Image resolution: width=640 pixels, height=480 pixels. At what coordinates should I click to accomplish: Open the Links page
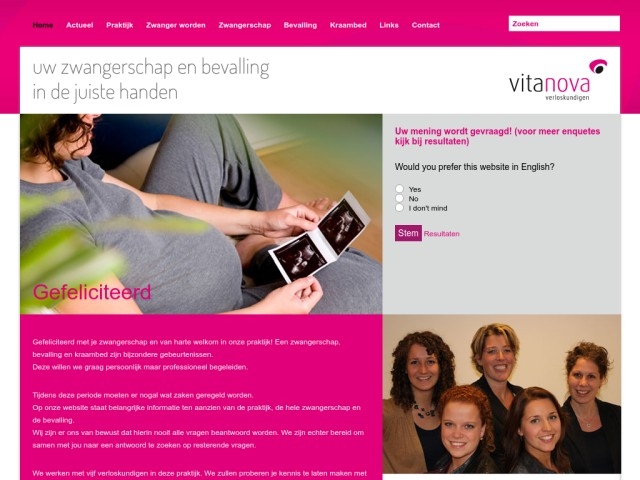pos(389,25)
